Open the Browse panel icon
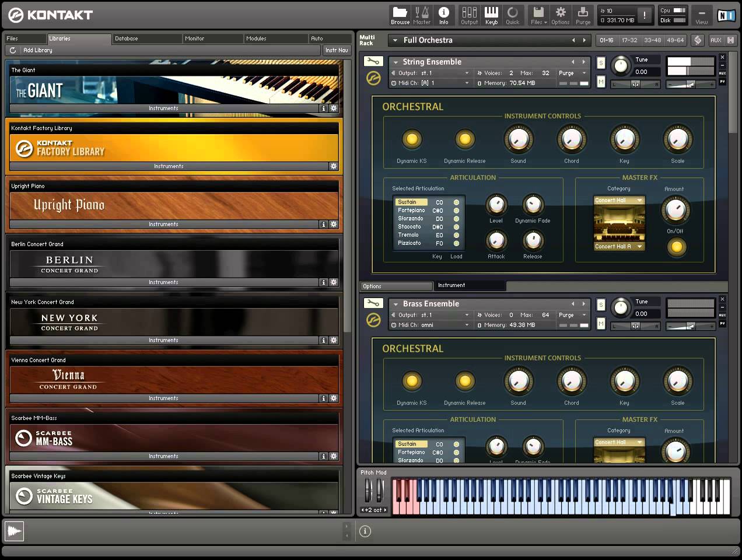The height and width of the screenshot is (560, 742). click(x=400, y=15)
